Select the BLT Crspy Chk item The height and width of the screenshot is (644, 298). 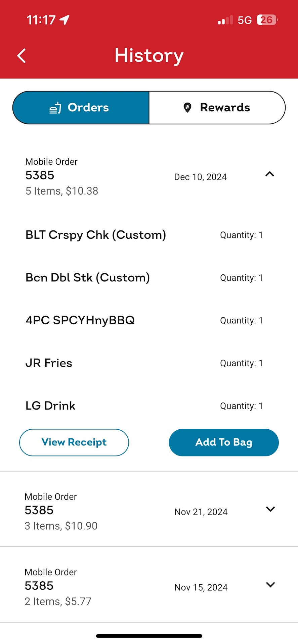(96, 235)
